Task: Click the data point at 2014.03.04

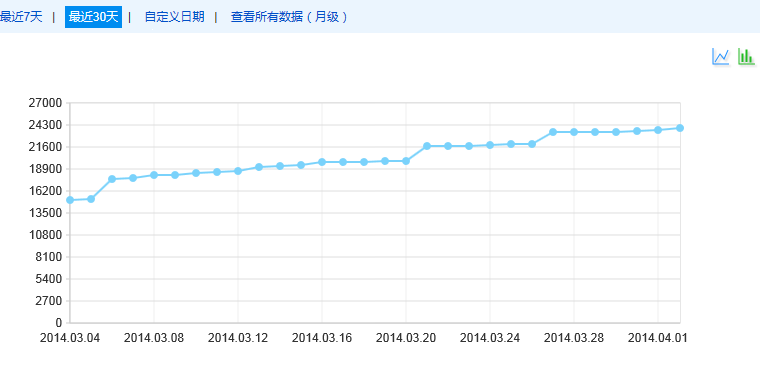Action: point(70,200)
